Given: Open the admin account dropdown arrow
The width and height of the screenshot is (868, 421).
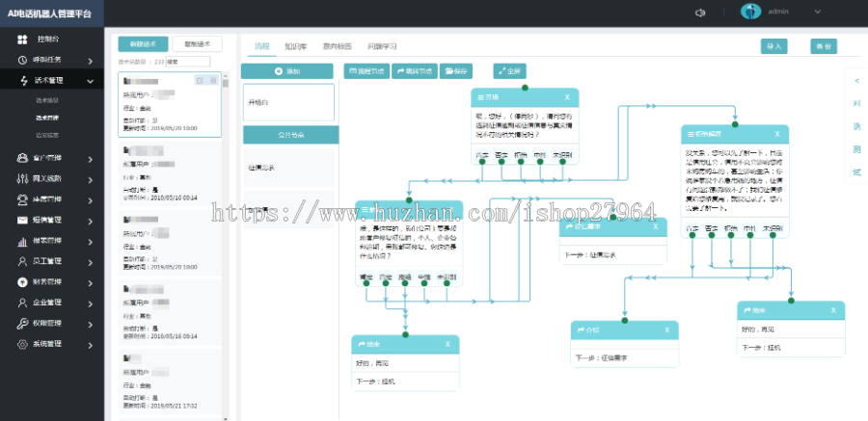Looking at the screenshot, I should 818,13.
